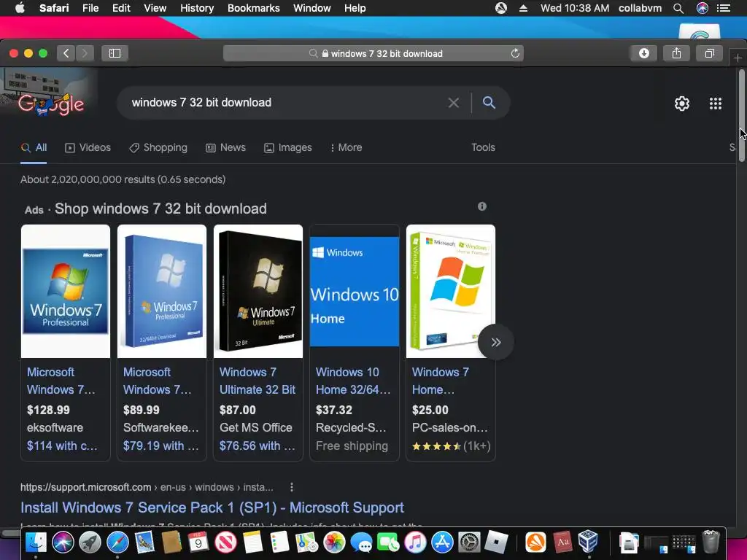This screenshot has height=560, width=747.
Task: Click the "$114 with c..." discount text
Action: click(62, 446)
